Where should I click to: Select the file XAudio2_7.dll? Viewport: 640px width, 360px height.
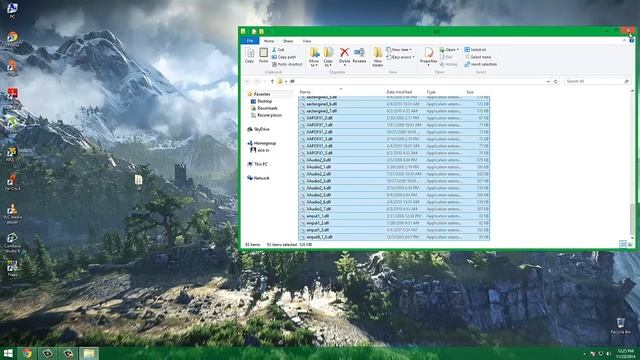(394, 209)
